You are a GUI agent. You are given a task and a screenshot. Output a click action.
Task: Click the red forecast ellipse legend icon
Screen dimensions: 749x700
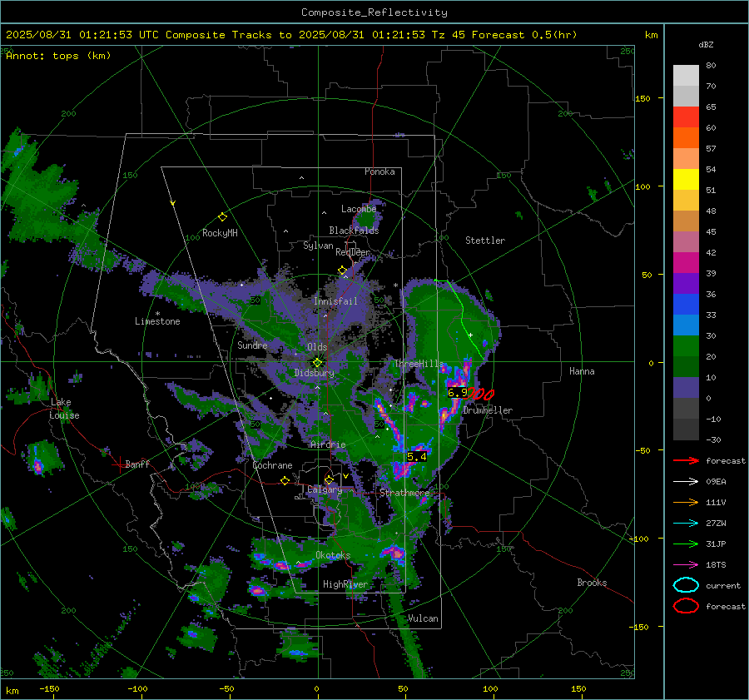click(686, 606)
